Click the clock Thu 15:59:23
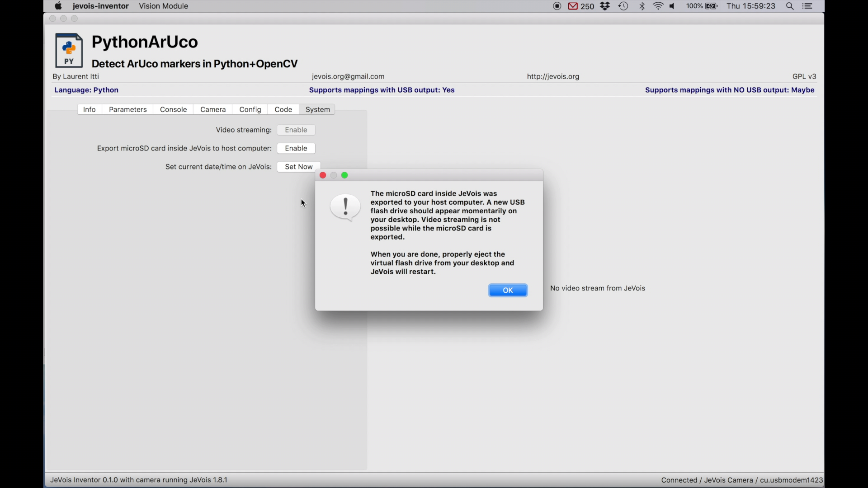The width and height of the screenshot is (868, 488). 751,6
